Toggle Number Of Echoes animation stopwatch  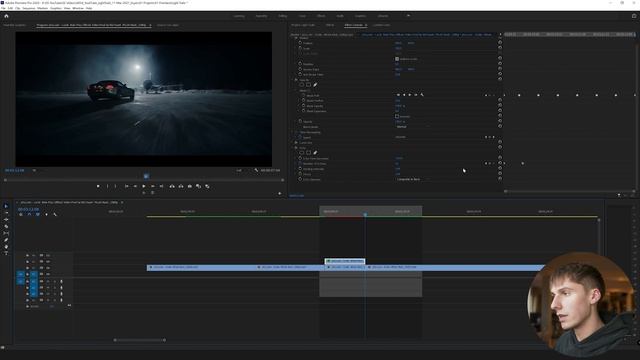[300, 163]
